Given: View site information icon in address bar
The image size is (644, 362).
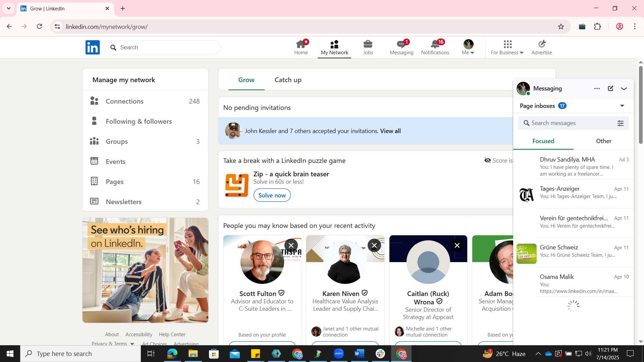Looking at the screenshot, I should pyautogui.click(x=57, y=26).
